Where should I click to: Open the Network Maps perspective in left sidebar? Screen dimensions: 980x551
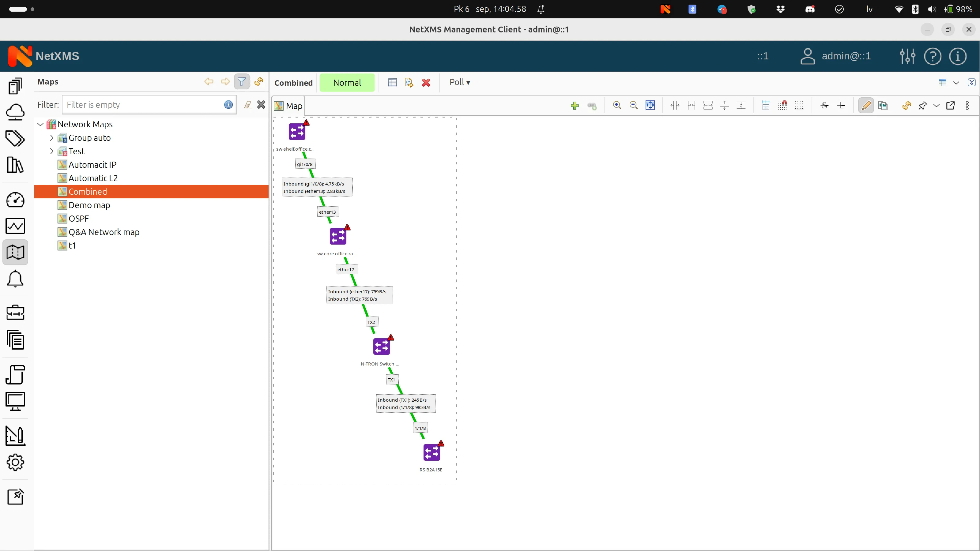15,252
